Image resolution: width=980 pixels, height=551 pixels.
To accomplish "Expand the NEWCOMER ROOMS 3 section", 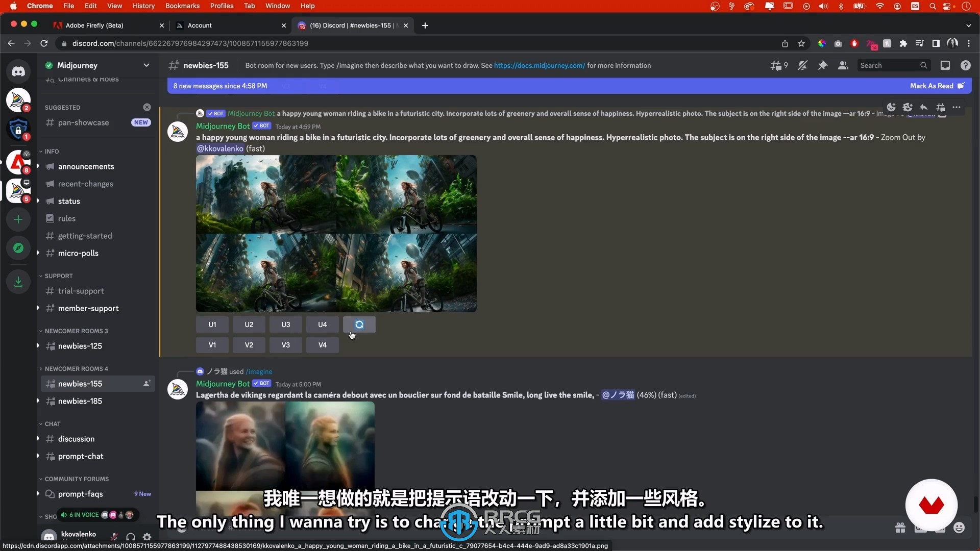I will (x=76, y=330).
